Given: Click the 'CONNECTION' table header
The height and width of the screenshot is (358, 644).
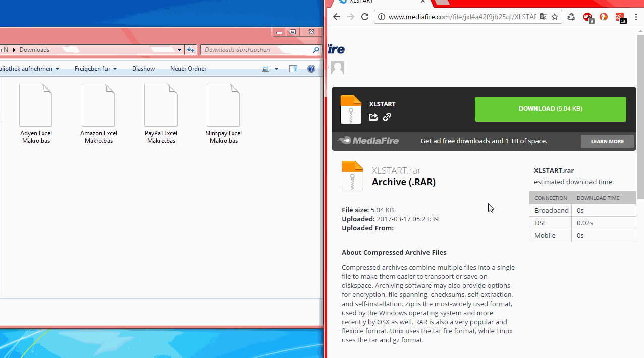Looking at the screenshot, I should 551,198.
